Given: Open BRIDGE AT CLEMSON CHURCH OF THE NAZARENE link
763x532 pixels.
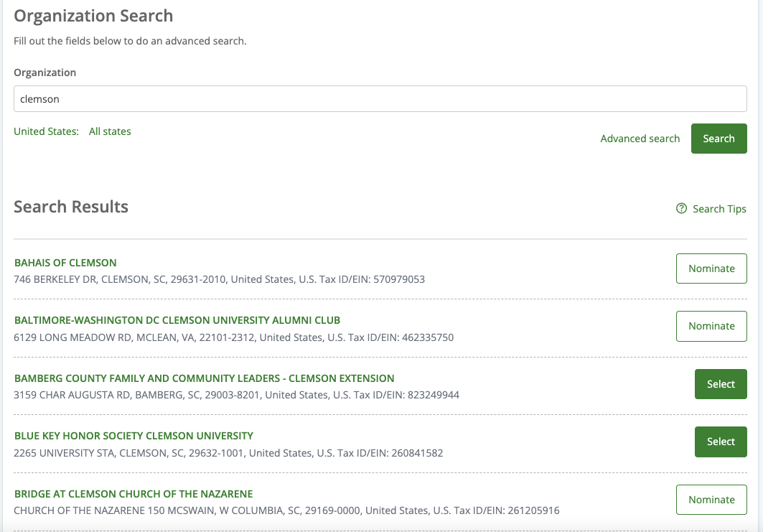Looking at the screenshot, I should (134, 493).
